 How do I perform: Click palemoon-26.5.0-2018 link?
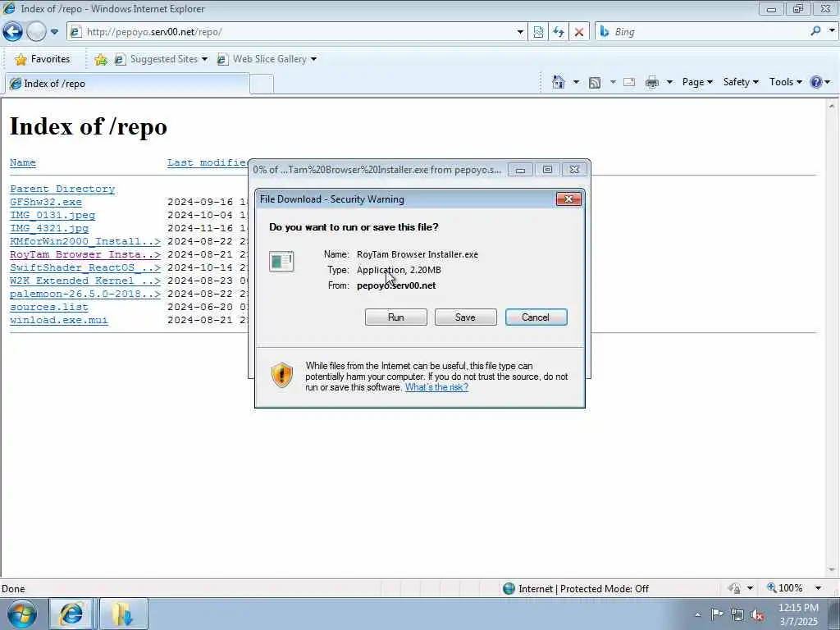click(85, 294)
